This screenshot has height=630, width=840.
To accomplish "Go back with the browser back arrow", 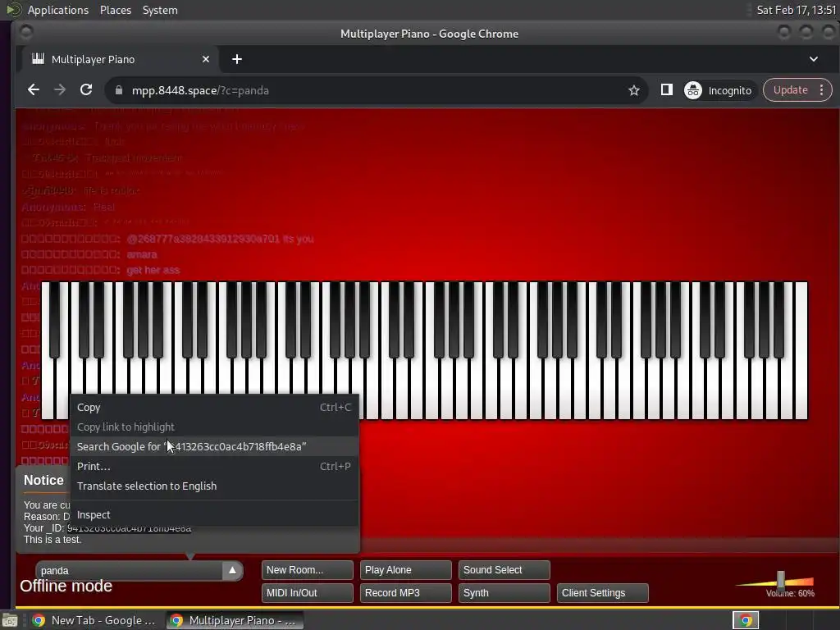I will tap(33, 90).
